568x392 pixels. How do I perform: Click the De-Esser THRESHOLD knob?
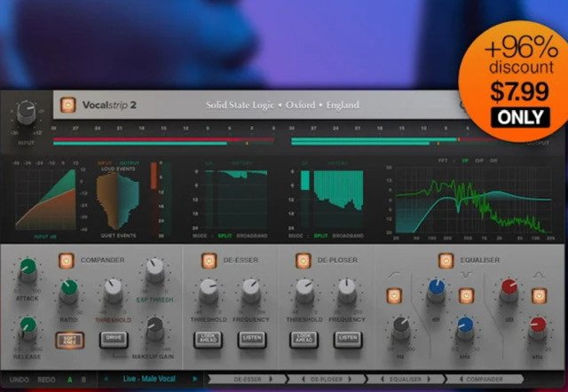209,291
